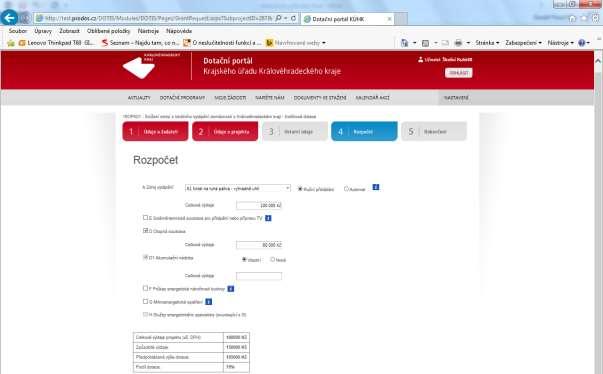Select the Automat radio button
The height and width of the screenshot is (374, 603).
coord(346,188)
